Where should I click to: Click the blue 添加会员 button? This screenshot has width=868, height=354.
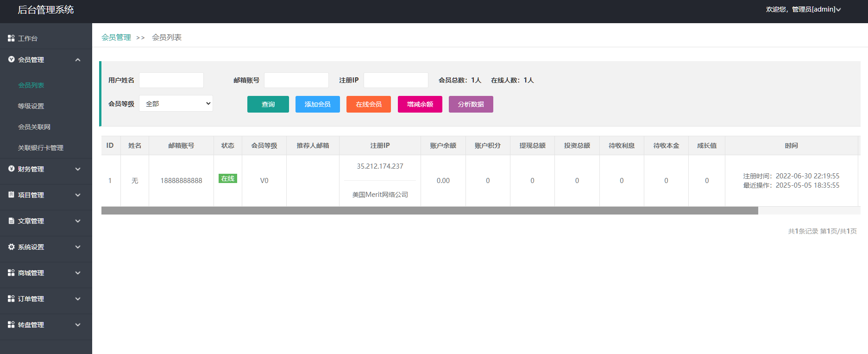click(x=318, y=104)
